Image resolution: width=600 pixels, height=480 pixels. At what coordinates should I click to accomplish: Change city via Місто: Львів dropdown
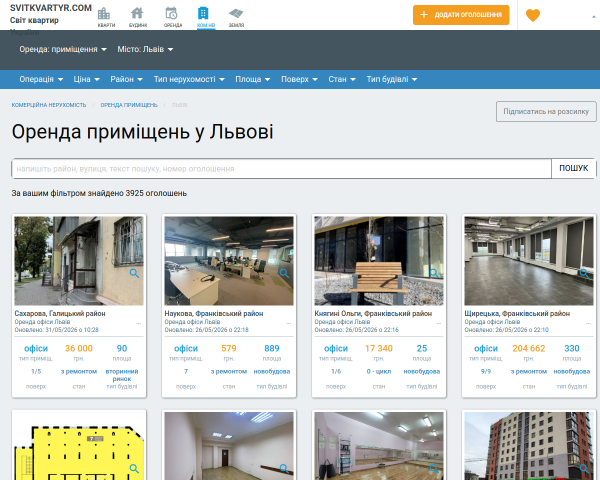point(145,49)
